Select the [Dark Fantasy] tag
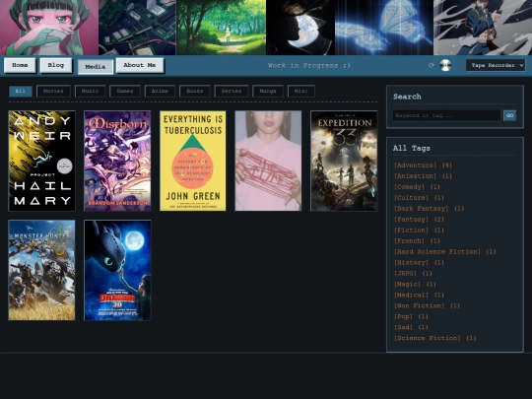The height and width of the screenshot is (399, 532). point(421,209)
